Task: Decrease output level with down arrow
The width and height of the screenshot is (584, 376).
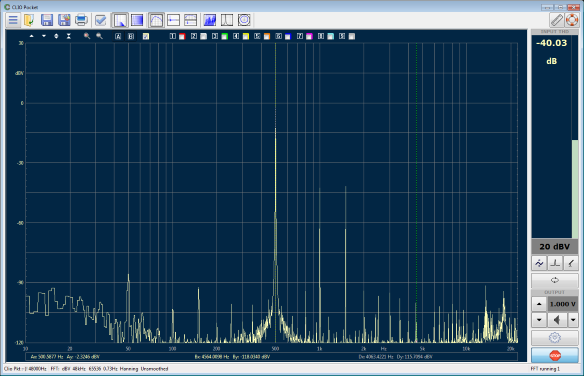Action: 539,320
